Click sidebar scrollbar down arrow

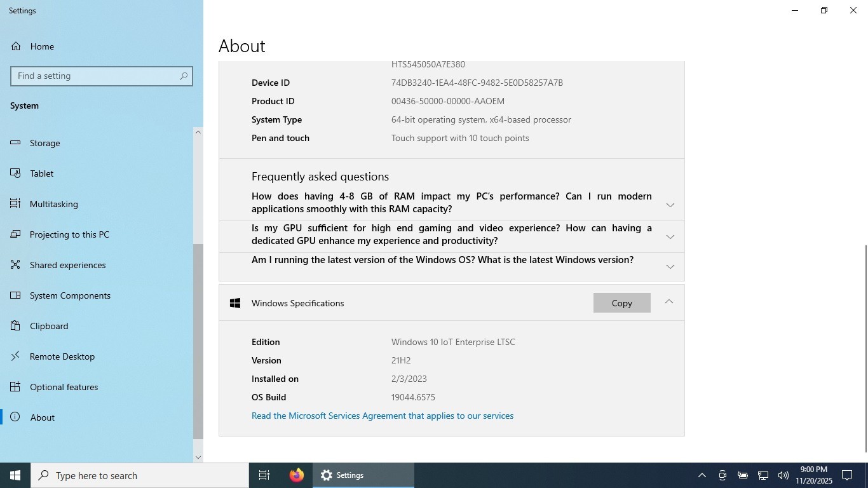pos(198,457)
